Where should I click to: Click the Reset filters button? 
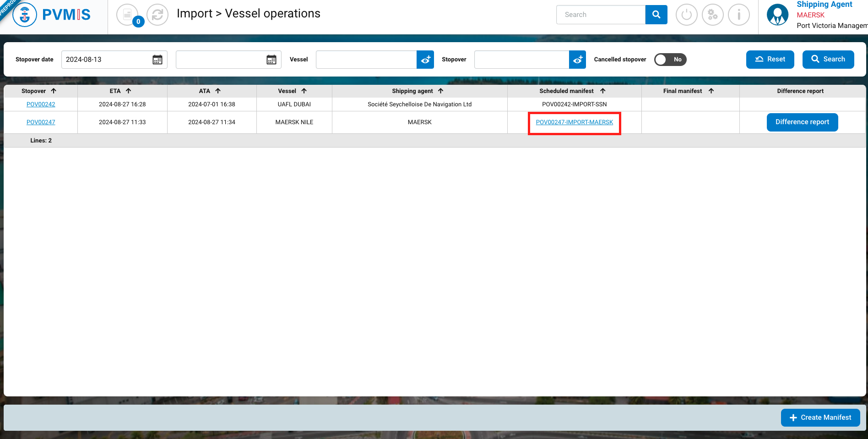[770, 60]
